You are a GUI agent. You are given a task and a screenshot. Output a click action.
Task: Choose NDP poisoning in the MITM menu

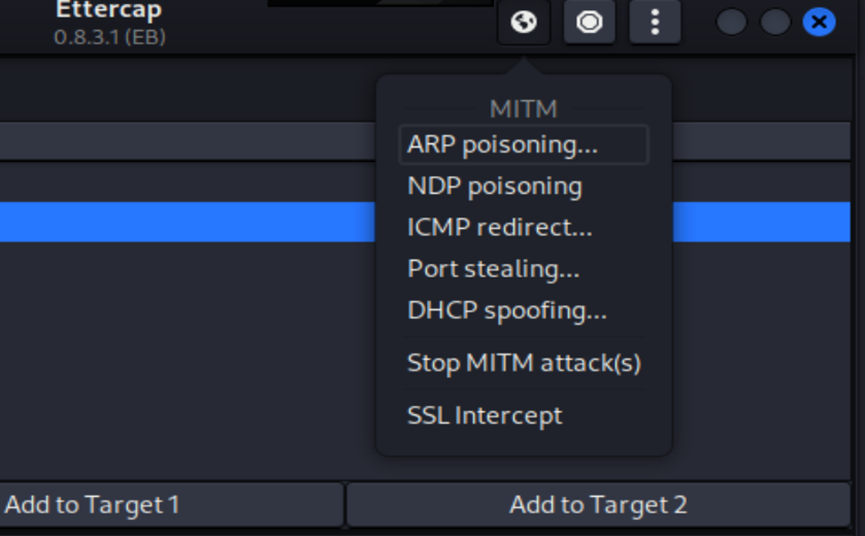click(495, 186)
